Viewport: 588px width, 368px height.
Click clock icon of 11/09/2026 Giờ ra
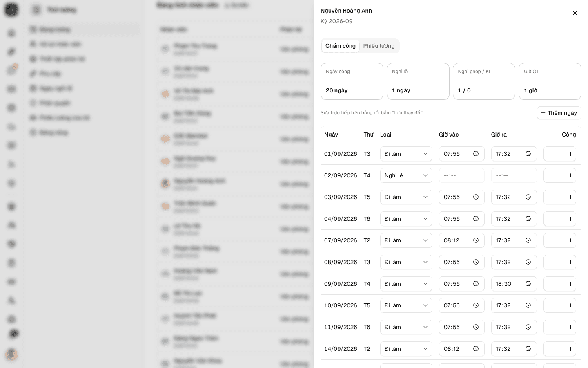tap(528, 327)
